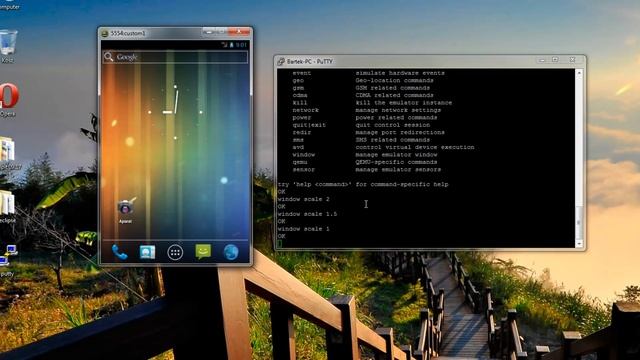Open the app drawer in emulator dock
The width and height of the screenshot is (640, 360).
click(175, 253)
